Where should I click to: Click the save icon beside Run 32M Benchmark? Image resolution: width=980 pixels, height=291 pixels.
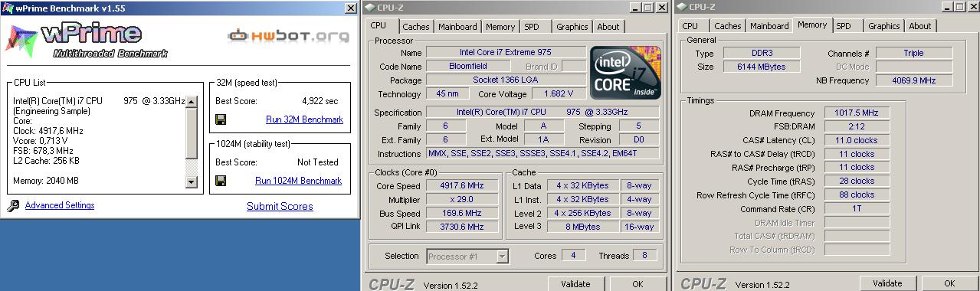[221, 119]
